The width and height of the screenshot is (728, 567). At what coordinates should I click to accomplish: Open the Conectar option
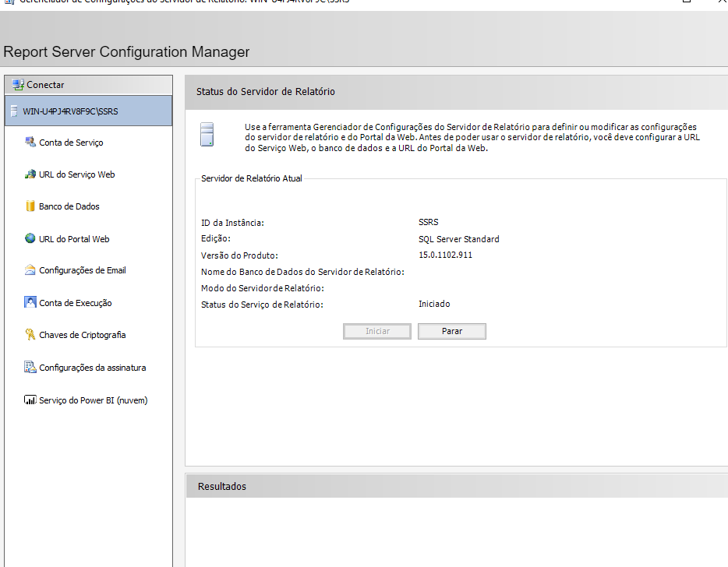(89, 85)
